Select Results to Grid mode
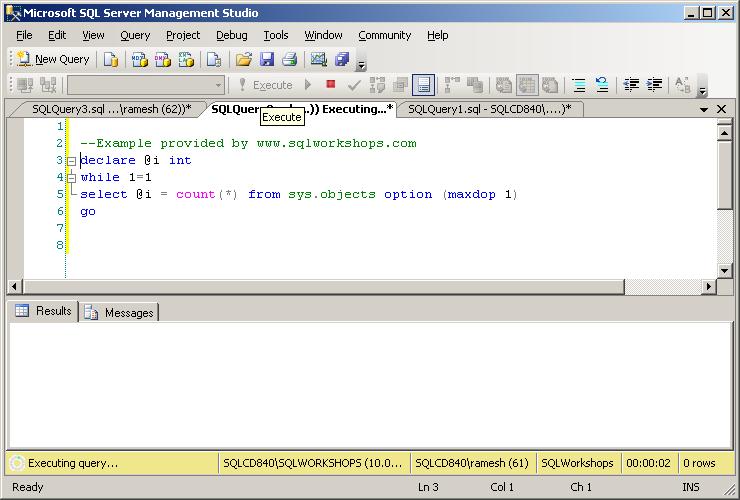 (527, 85)
